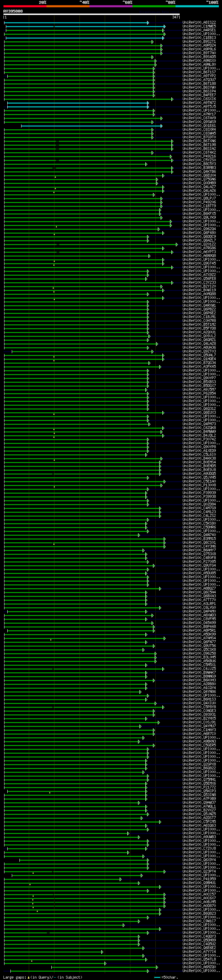Select the UniRef100_A7Q3U7 label
Image resolution: width=222 pixels, height=980 pixels.
(199, 80)
